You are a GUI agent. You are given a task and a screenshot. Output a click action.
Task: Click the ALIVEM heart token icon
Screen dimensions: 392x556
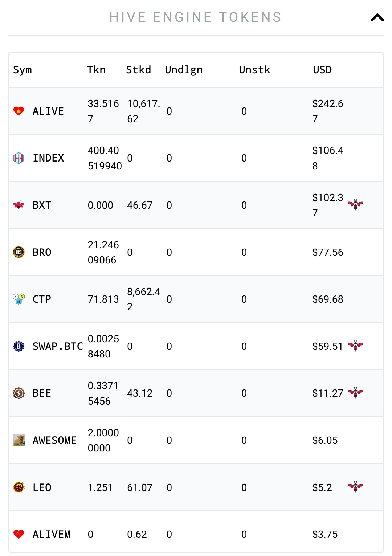pyautogui.click(x=19, y=534)
